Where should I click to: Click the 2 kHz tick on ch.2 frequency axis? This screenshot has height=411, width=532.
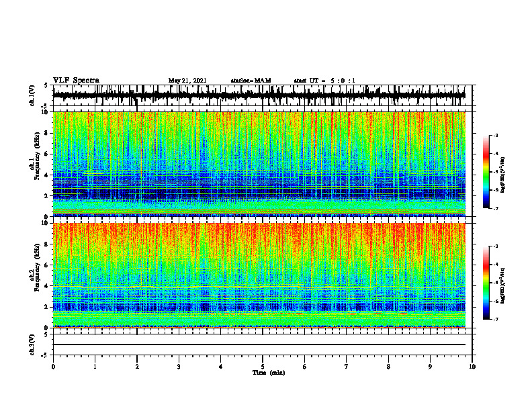46,307
